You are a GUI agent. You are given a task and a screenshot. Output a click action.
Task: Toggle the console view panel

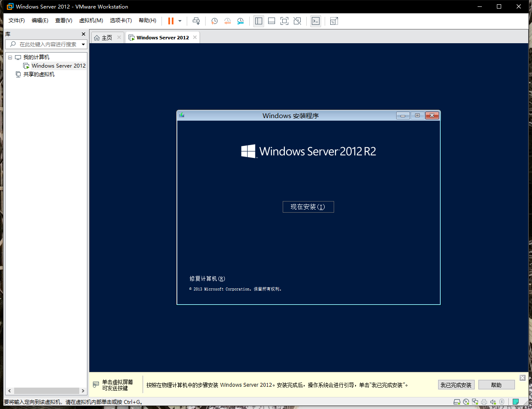point(315,21)
